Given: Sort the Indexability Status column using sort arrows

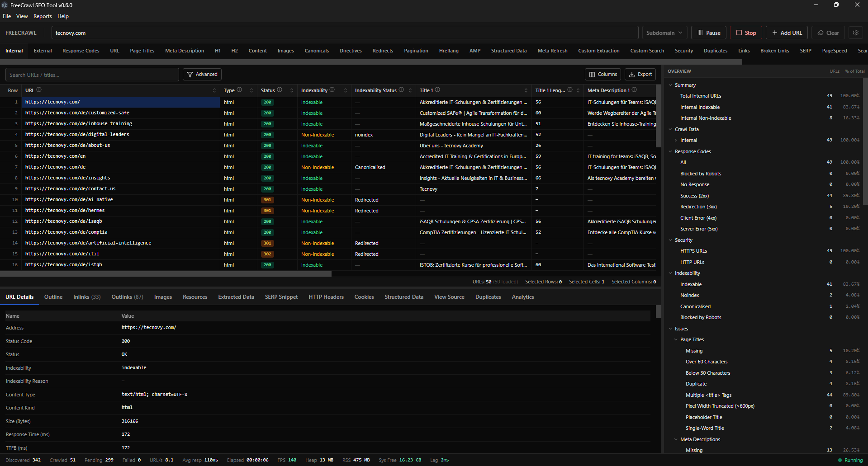Looking at the screenshot, I should (x=410, y=90).
